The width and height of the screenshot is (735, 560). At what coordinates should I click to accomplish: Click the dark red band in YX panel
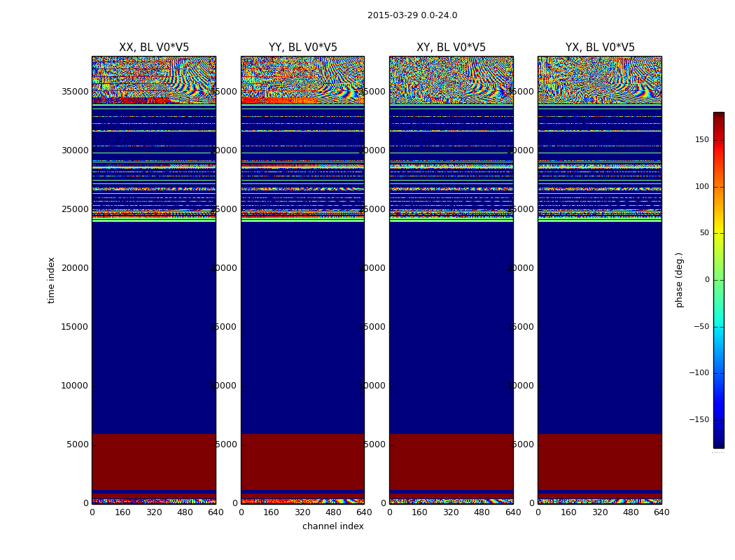(x=600, y=462)
